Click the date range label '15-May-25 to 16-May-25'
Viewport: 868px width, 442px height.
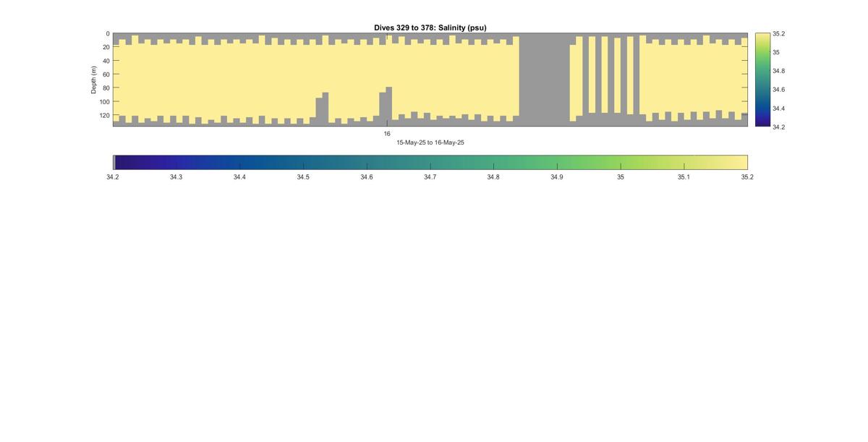click(x=430, y=143)
